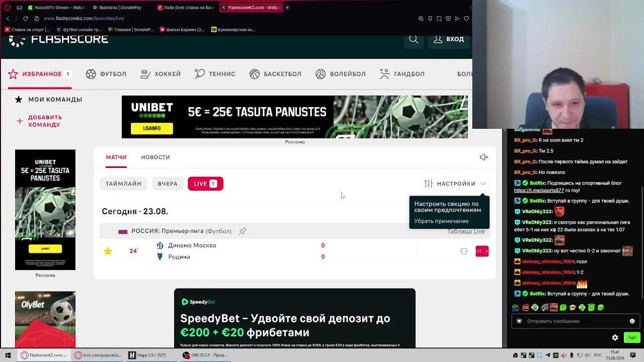Switch to the МАТЧИ tab

[116, 157]
